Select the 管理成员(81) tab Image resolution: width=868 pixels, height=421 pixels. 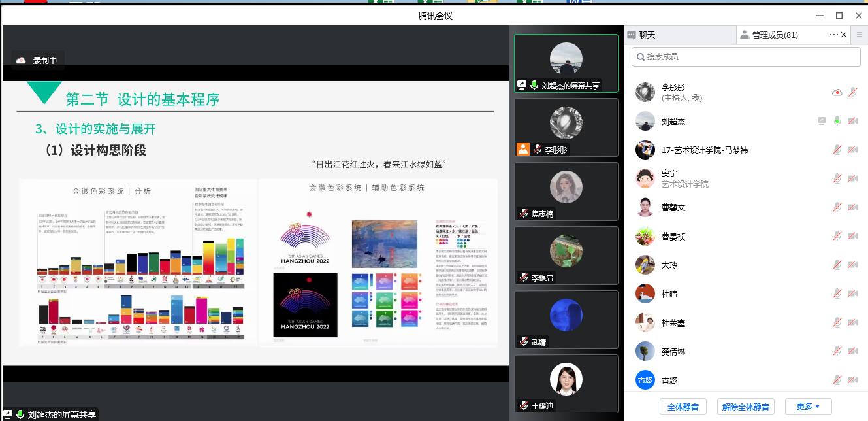pos(775,35)
